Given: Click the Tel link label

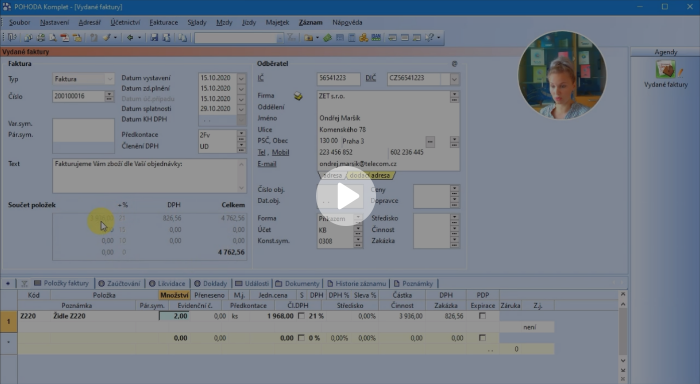Looking at the screenshot, I should point(261,152).
